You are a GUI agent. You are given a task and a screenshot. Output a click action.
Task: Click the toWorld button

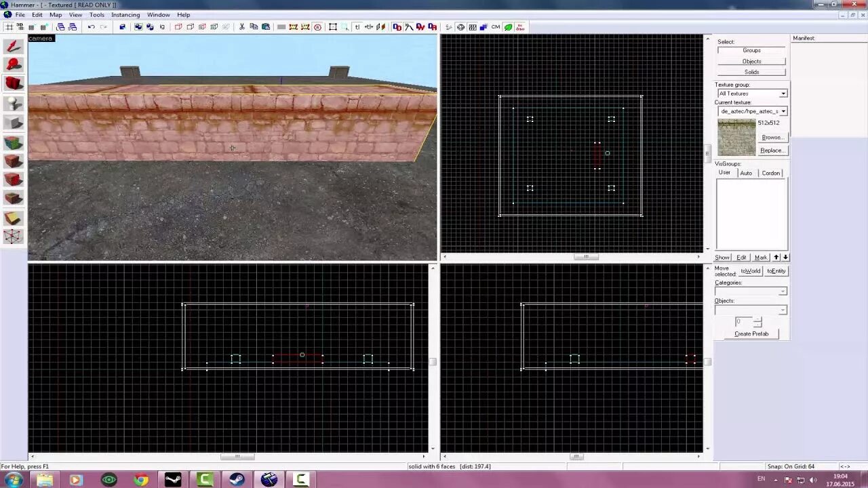(x=751, y=271)
